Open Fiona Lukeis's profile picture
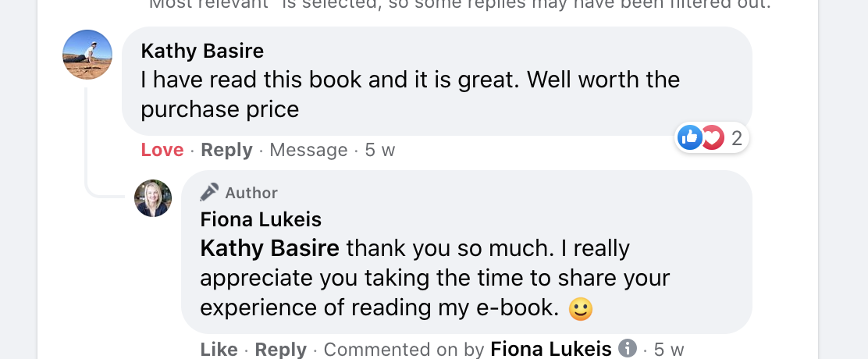 [153, 198]
